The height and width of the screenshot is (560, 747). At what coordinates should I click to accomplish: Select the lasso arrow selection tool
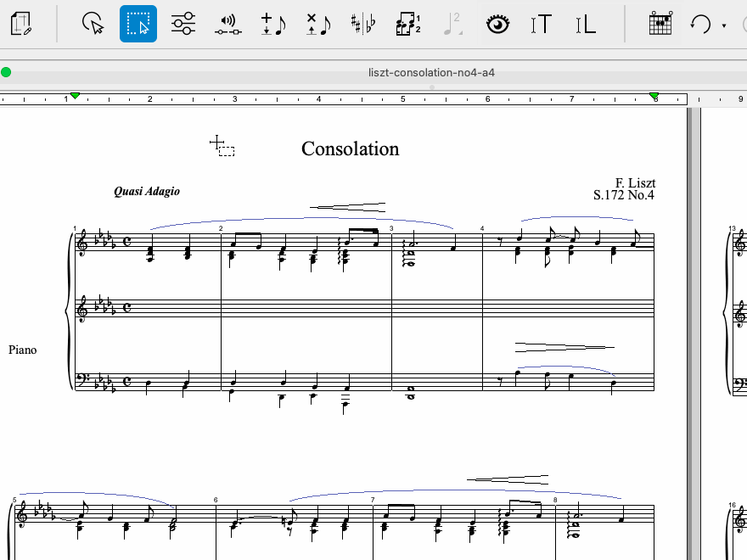point(93,24)
